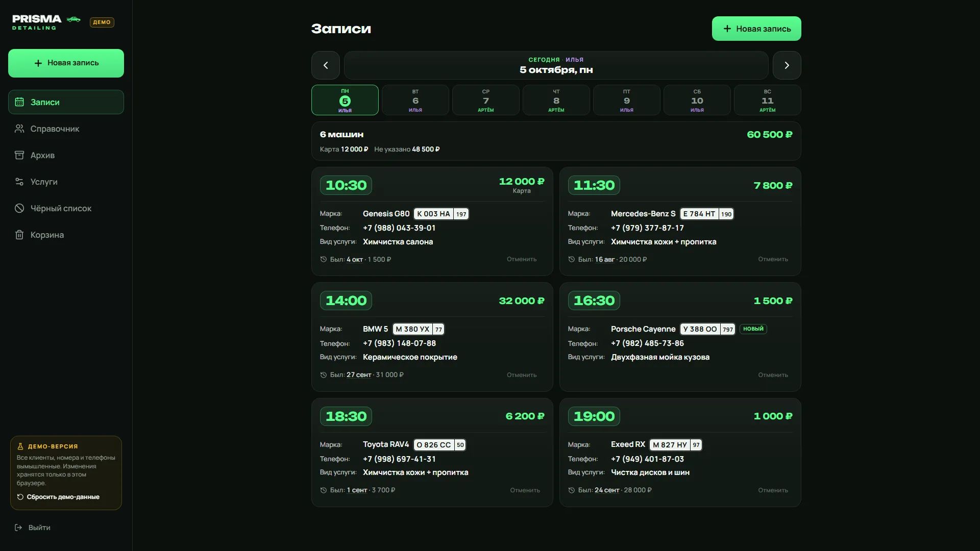Switch to Friday 9 day tab
980x551 pixels.
[x=627, y=100]
